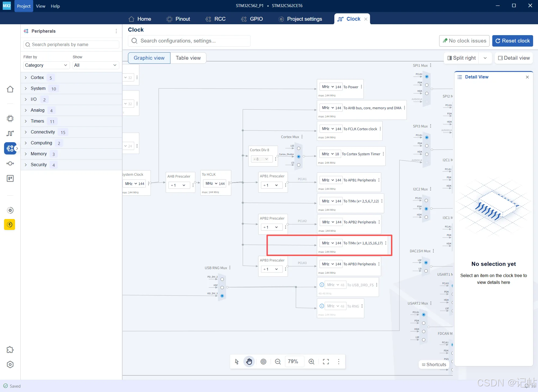
Task: Open the board layout icon in sidebar
Action: pyautogui.click(x=10, y=178)
